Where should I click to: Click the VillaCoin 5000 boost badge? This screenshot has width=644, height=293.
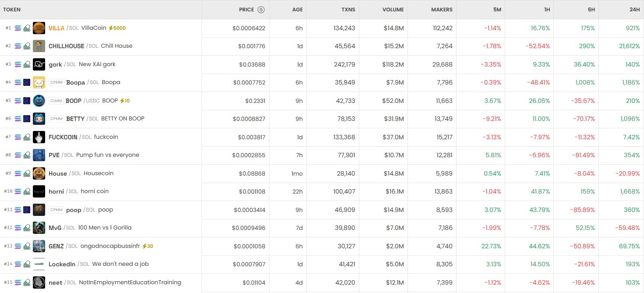click(117, 28)
